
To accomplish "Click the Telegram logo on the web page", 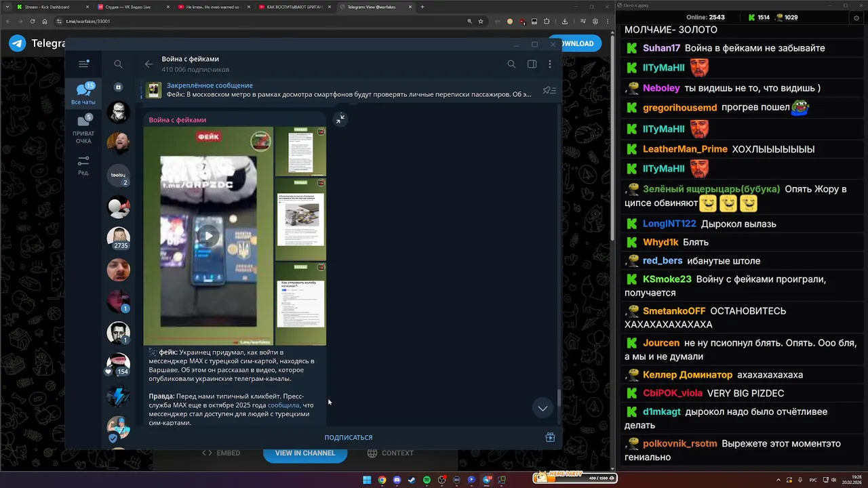I will click(18, 43).
